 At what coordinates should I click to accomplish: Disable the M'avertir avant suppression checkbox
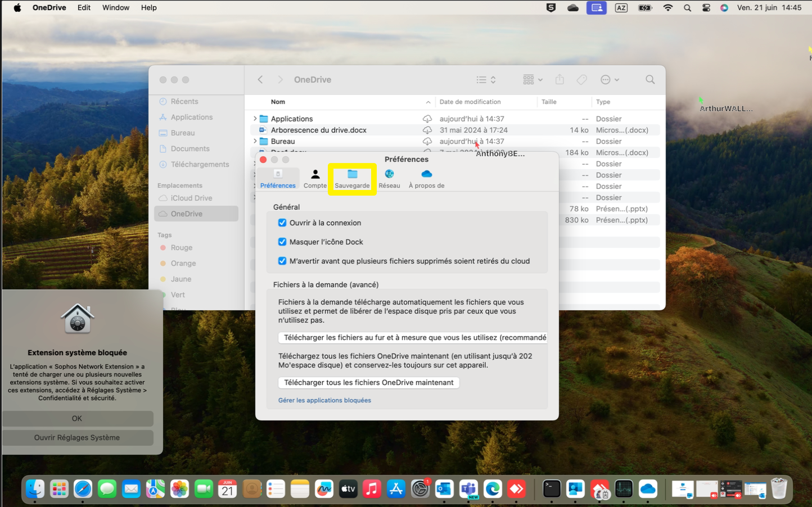282,261
